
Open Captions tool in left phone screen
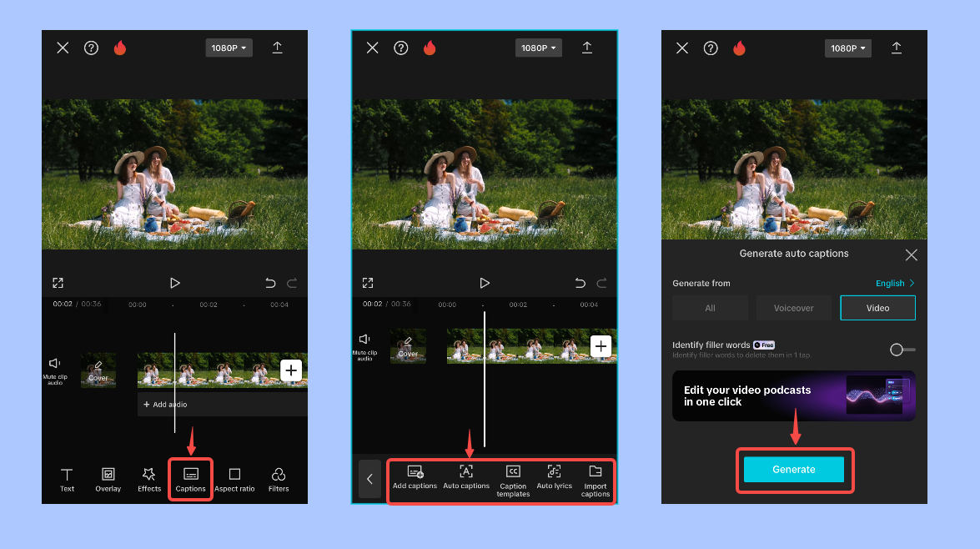coord(191,480)
